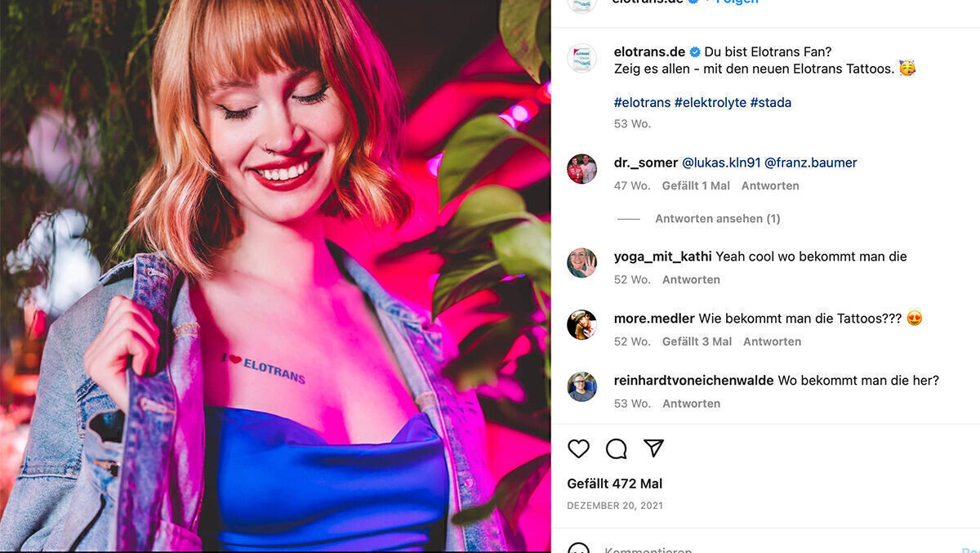Click 'Gefällt 3 Mal' on more.medler's comment
Image resolution: width=980 pixels, height=553 pixels.
pos(697,342)
